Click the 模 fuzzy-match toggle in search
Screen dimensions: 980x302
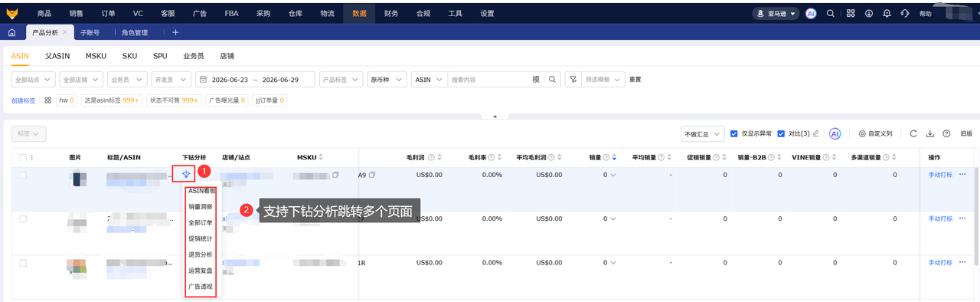tap(536, 80)
